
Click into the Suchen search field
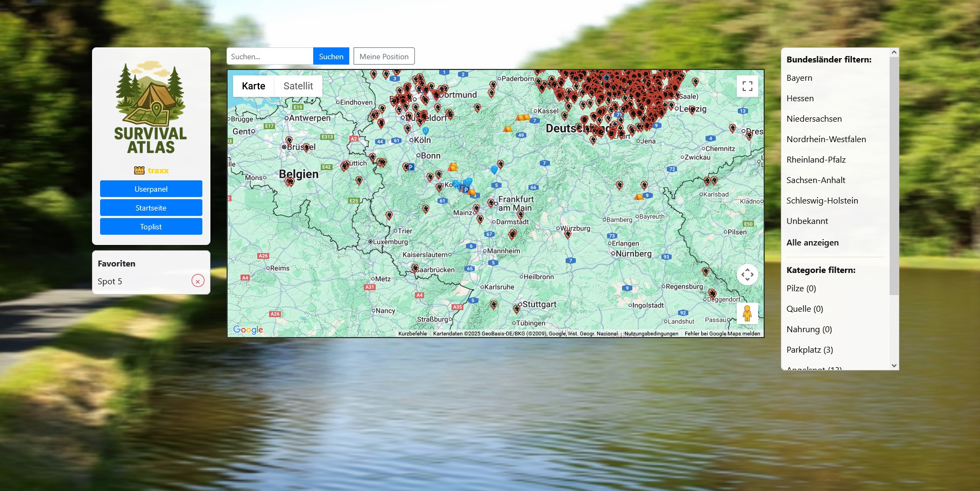tap(270, 57)
